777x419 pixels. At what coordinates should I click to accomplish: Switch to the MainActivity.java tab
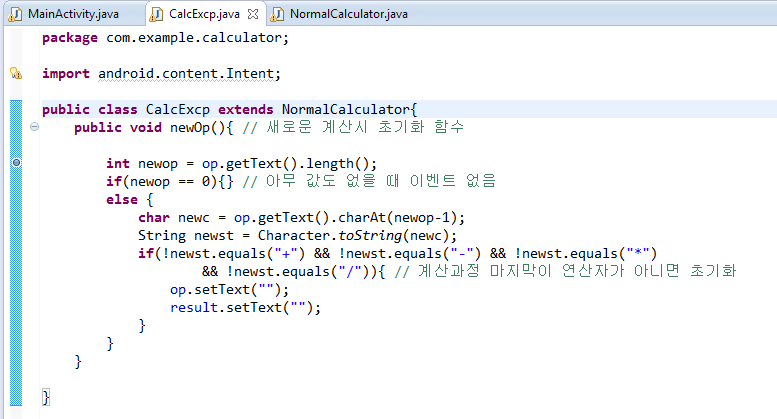point(73,14)
